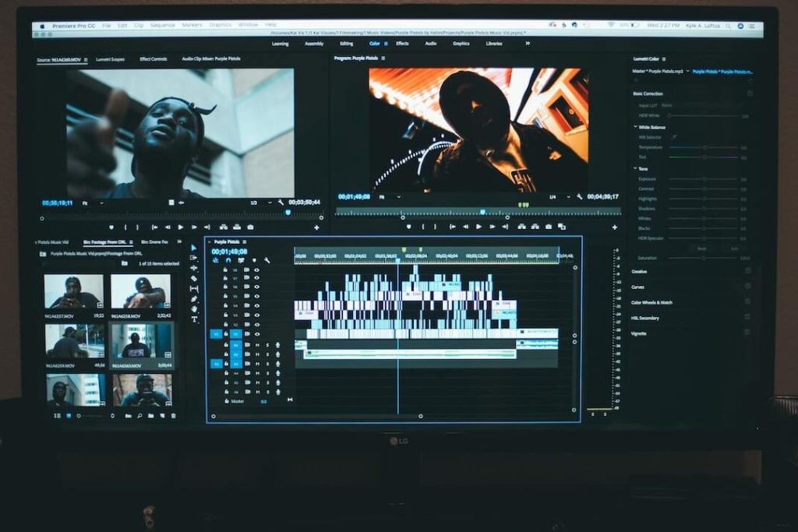The image size is (798, 532).
Task: Collapse the White Balance section
Action: click(635, 127)
